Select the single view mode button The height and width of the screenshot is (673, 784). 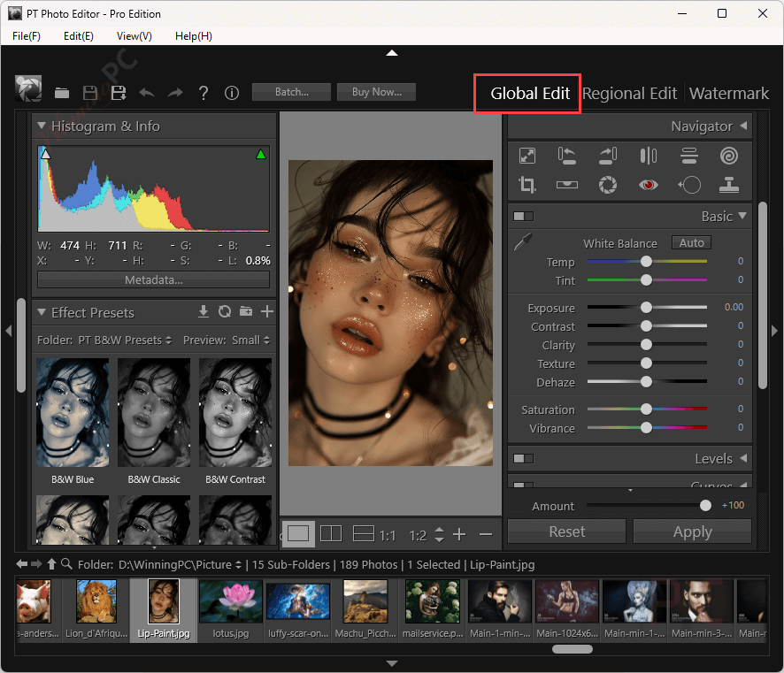point(298,534)
